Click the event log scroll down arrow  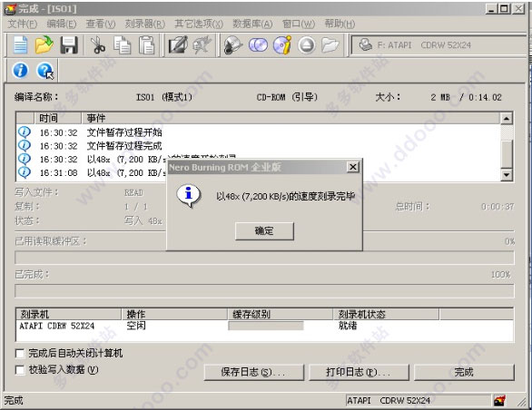pyautogui.click(x=507, y=175)
